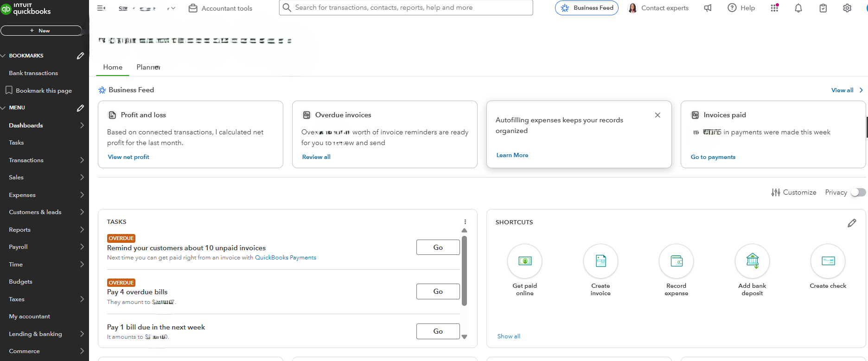Switch to the Planner tab

pos(148,67)
